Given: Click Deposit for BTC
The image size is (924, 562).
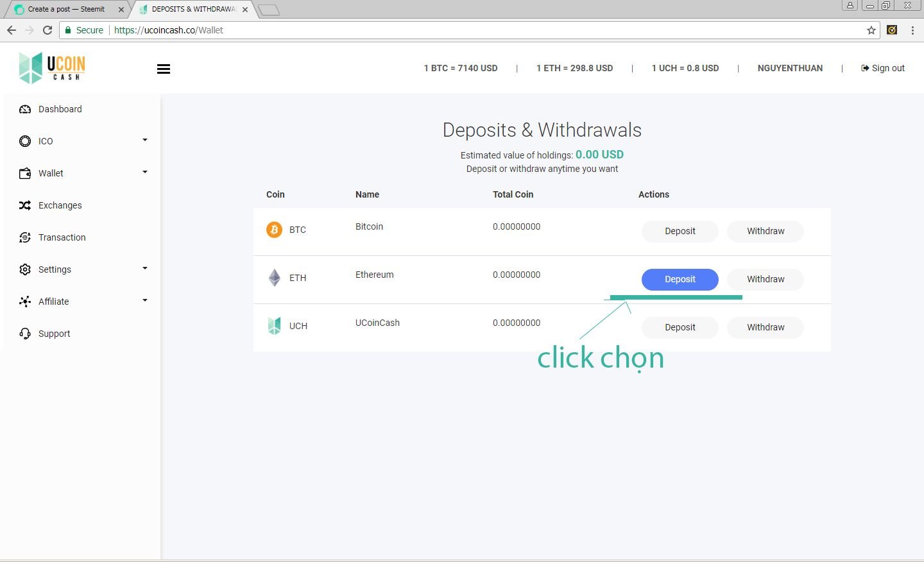Looking at the screenshot, I should [x=680, y=231].
